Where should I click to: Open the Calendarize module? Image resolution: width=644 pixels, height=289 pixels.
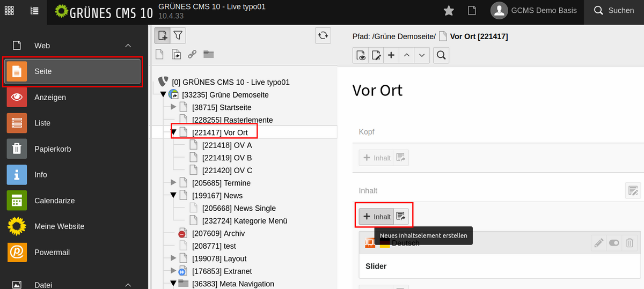73,201
